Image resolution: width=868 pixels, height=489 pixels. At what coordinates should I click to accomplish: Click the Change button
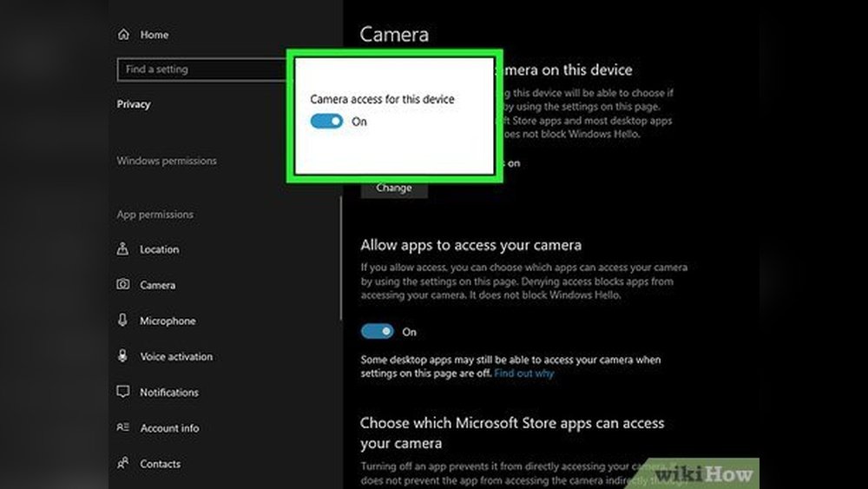pos(394,188)
